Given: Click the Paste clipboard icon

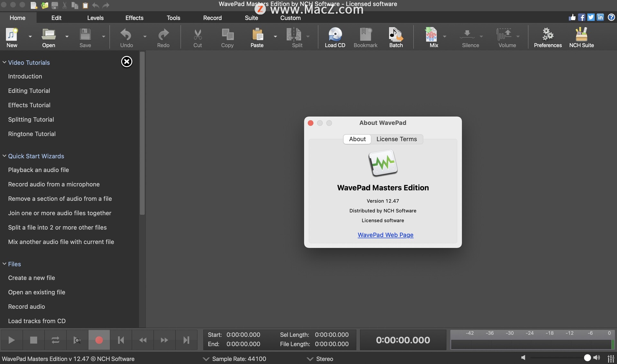Looking at the screenshot, I should [257, 34].
